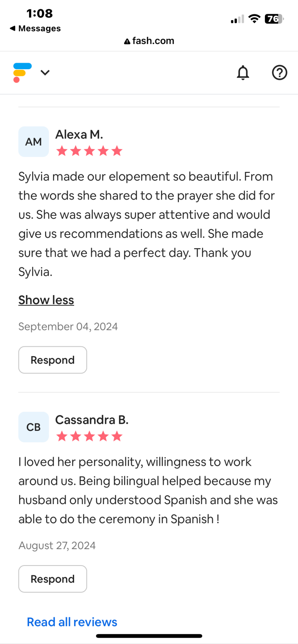
Task: Tap the Fash logo icon
Action: [x=22, y=73]
